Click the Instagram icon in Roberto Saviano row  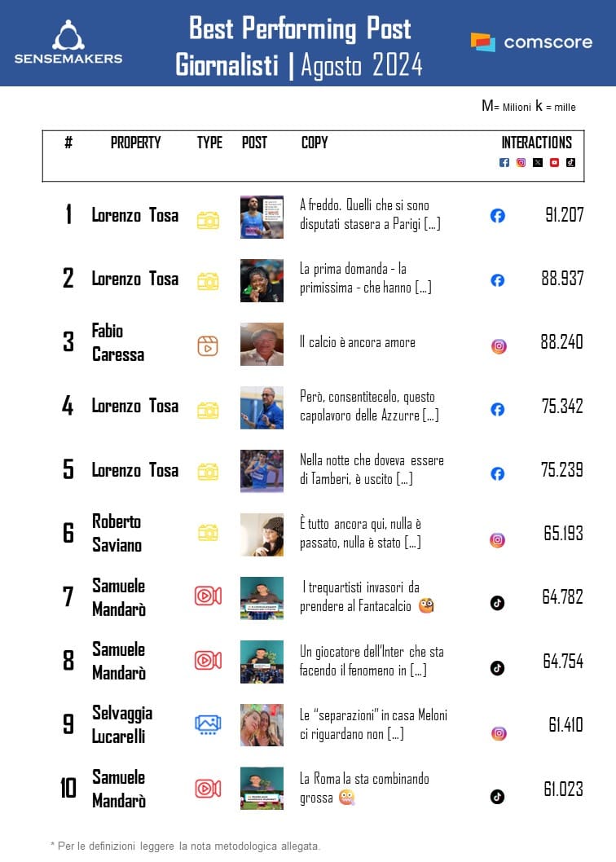coord(497,539)
